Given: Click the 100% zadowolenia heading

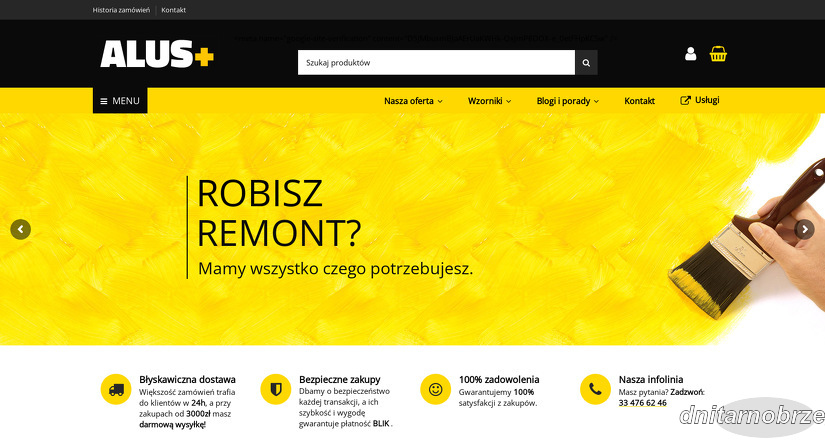Looking at the screenshot, I should point(499,379).
